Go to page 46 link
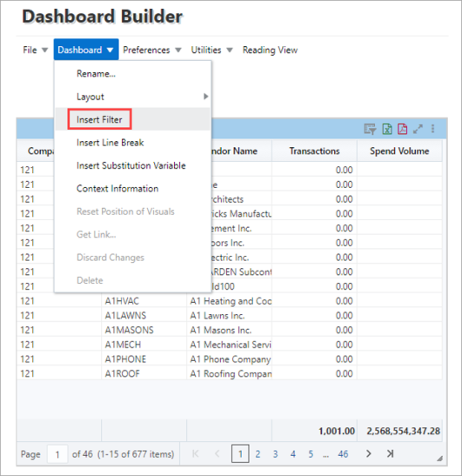The height and width of the screenshot is (476, 462). coord(343,454)
